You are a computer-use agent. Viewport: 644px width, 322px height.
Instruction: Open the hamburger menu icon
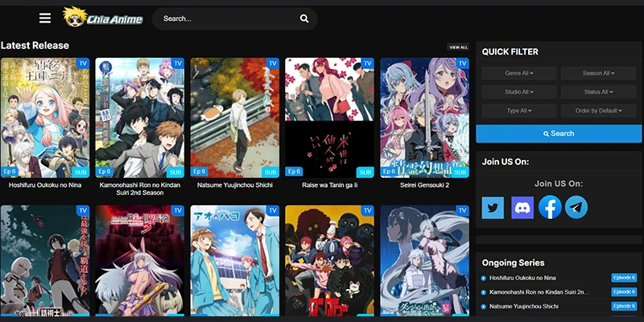click(45, 18)
